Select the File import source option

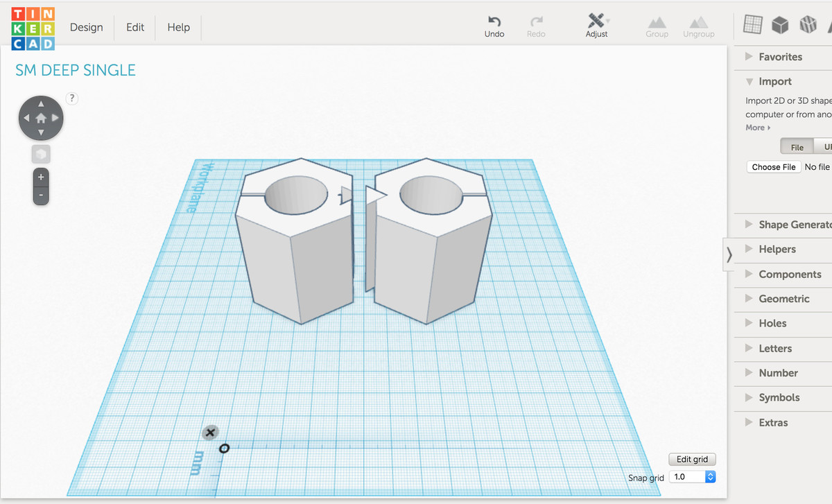(x=797, y=147)
